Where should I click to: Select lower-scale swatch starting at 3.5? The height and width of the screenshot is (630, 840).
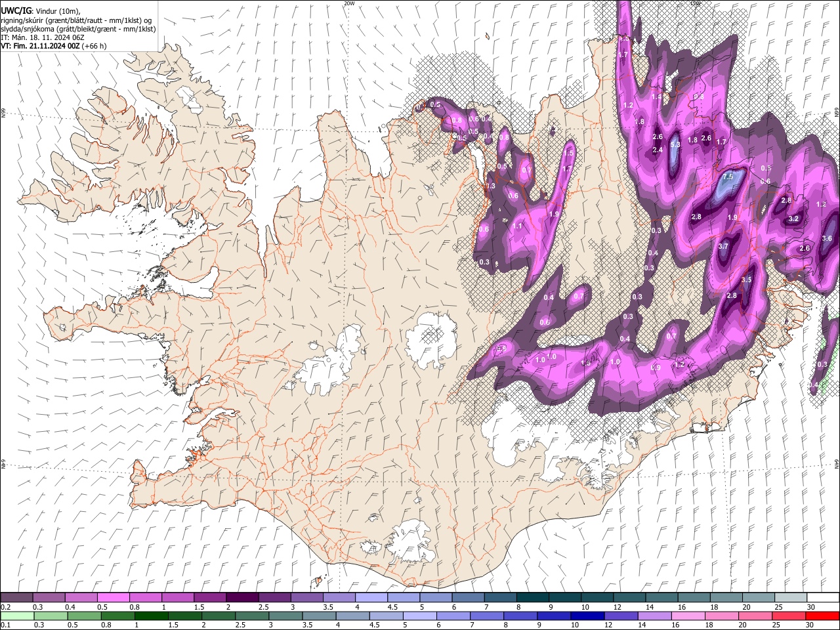[x=319, y=616]
